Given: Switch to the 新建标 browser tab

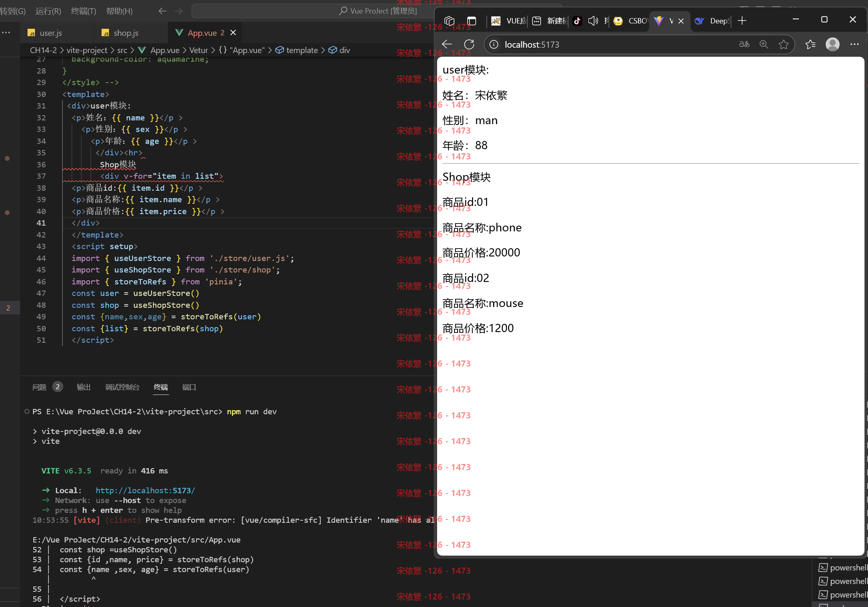Looking at the screenshot, I should (549, 21).
